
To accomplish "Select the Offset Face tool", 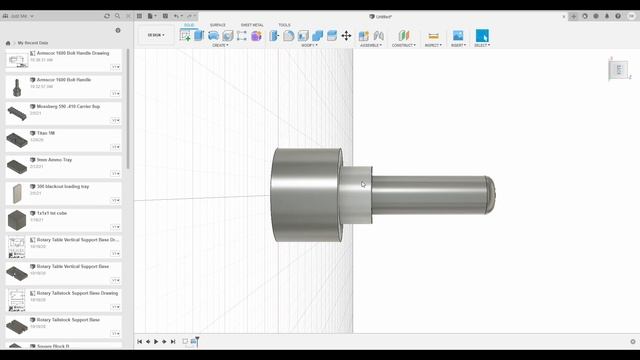I will coord(332,36).
